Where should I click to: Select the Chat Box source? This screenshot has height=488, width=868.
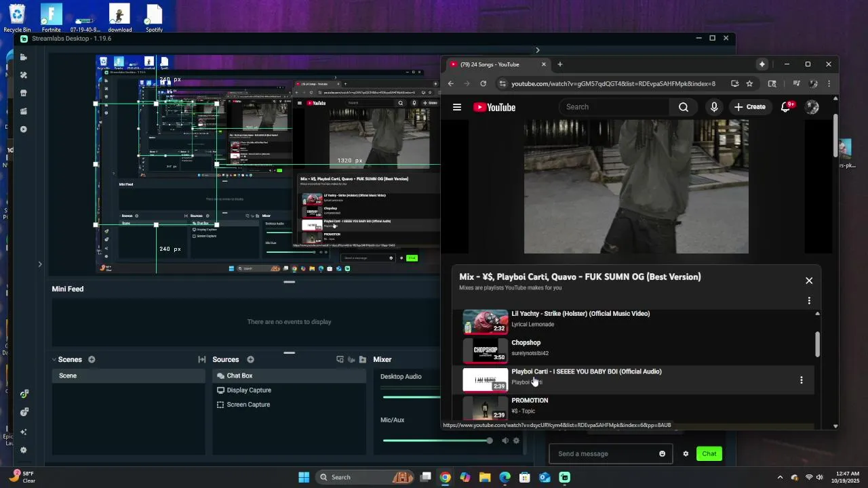[x=290, y=375]
